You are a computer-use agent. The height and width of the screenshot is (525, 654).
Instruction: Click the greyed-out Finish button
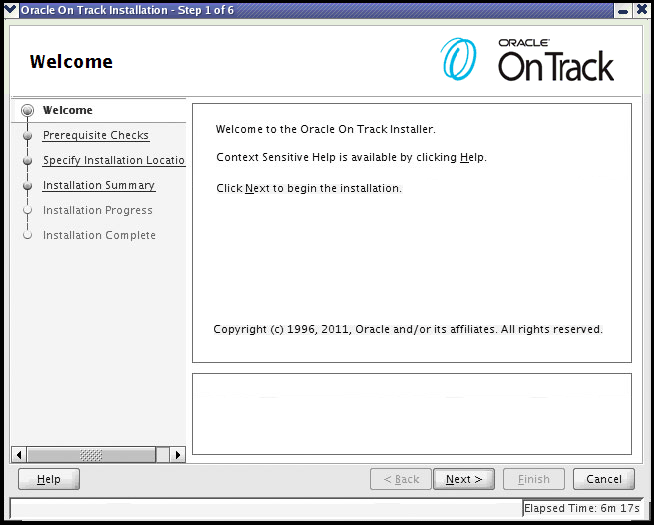tap(533, 479)
